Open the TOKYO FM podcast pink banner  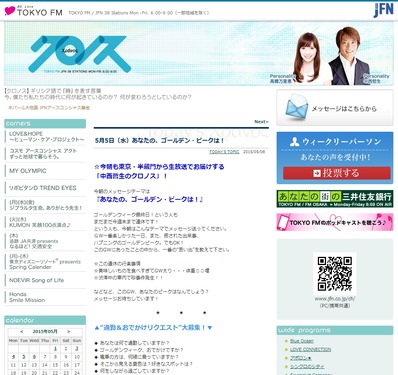tap(335, 222)
